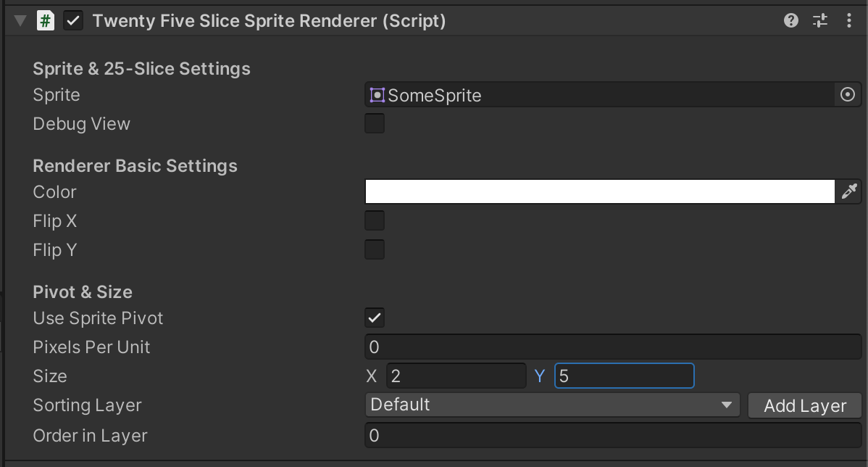Open the Sorting Layer dropdown

(552, 405)
